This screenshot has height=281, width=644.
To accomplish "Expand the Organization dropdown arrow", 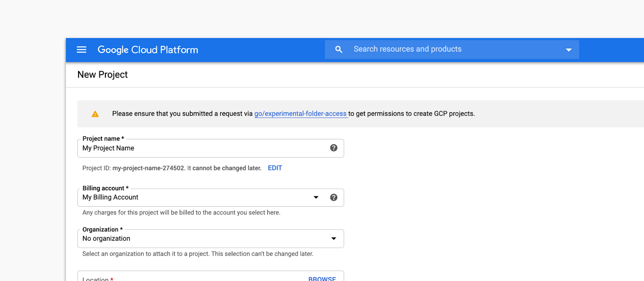I will (334, 239).
